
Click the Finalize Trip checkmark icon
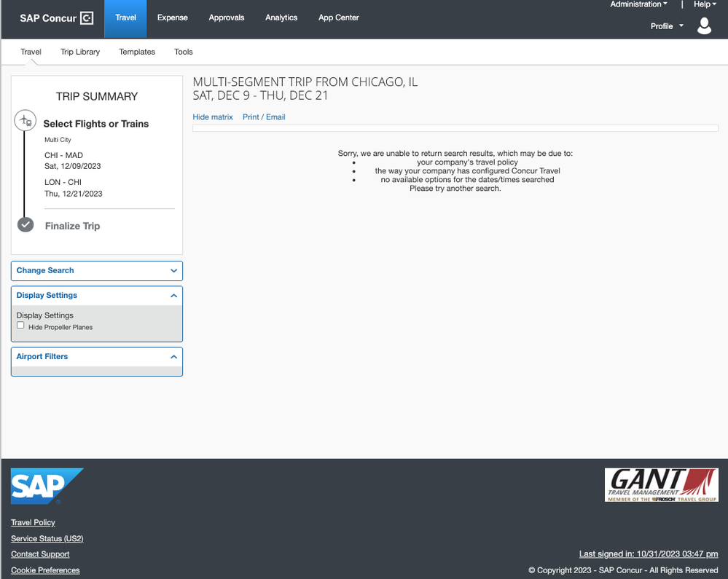(x=26, y=224)
